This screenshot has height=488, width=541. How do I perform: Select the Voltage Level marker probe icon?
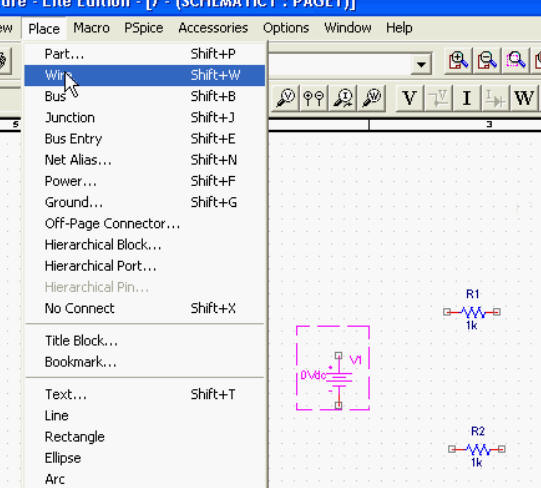(285, 98)
